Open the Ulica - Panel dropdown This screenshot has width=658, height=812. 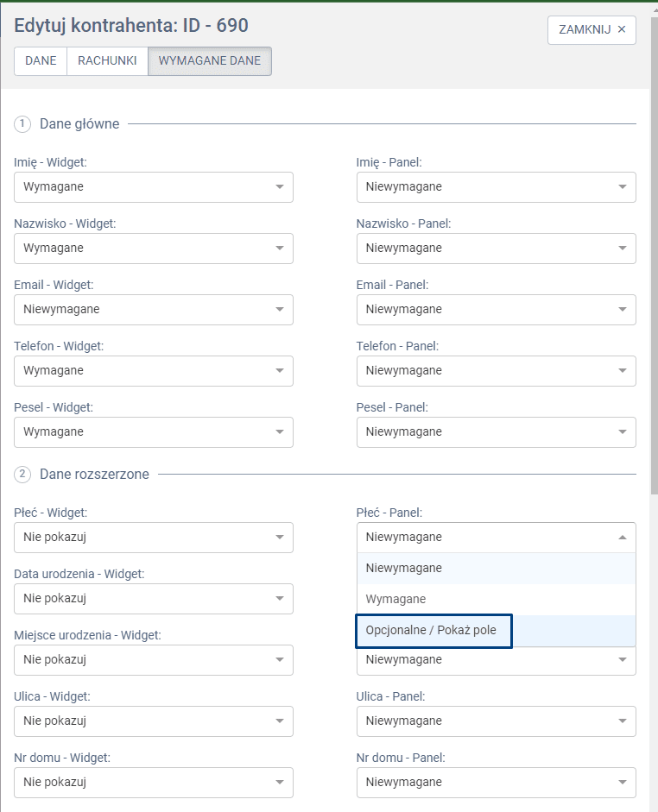click(496, 721)
